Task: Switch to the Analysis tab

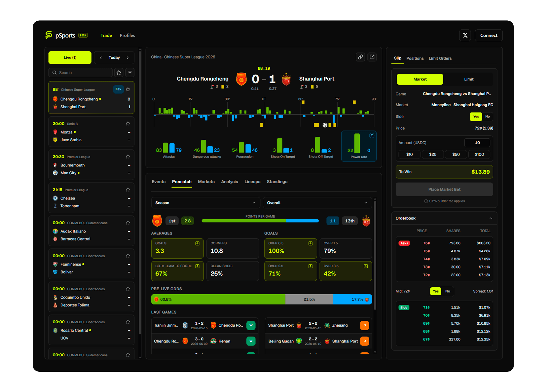Action: [x=230, y=182]
